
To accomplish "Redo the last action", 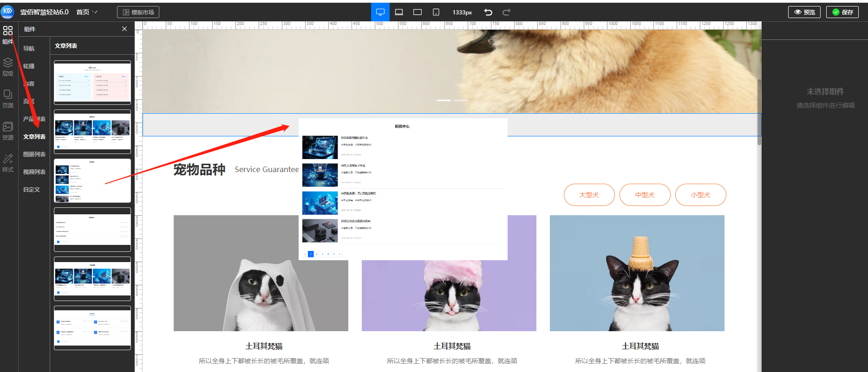I will pos(507,12).
